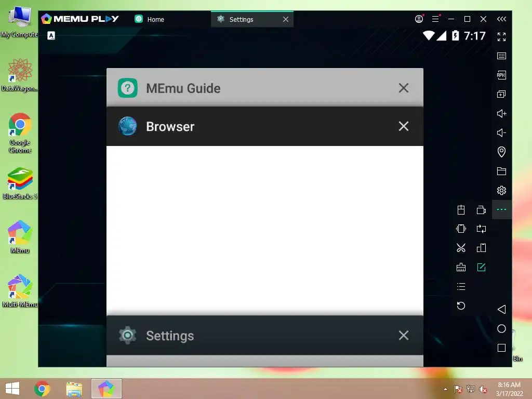Viewport: 532px width, 399px height.
Task: Close the Settings tab
Action: (x=286, y=19)
